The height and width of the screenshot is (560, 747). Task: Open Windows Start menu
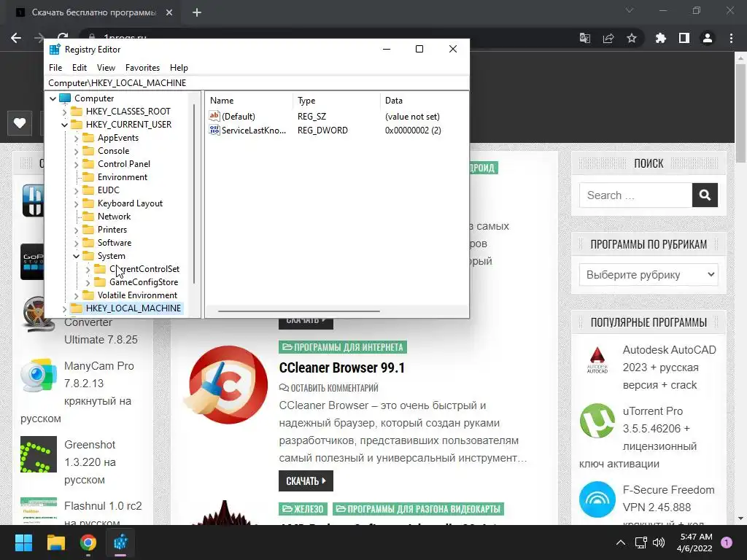(23, 542)
